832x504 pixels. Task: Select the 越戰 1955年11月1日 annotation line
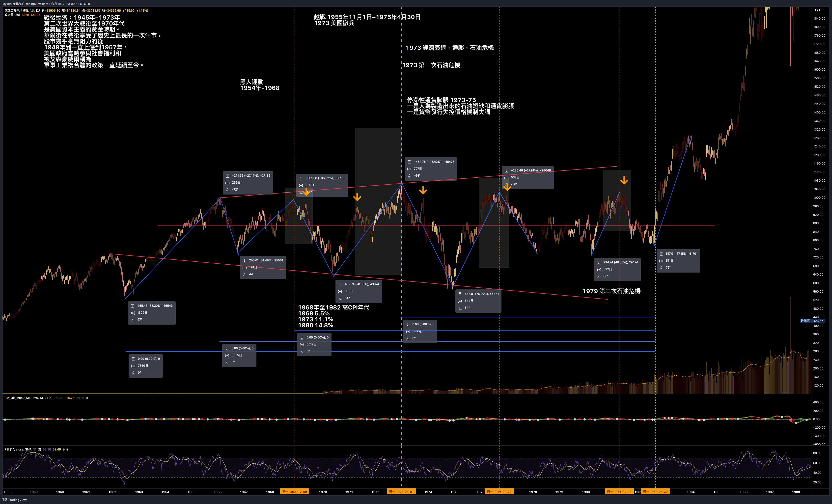[367, 17]
